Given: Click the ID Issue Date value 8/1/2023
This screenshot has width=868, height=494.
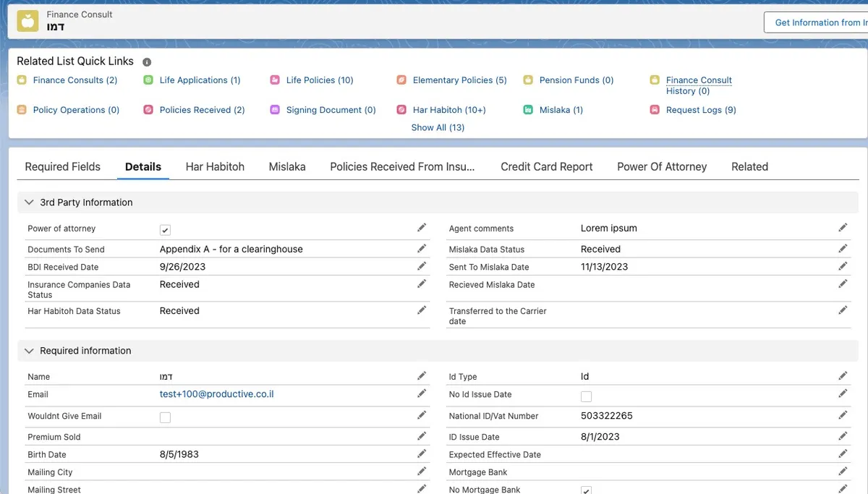Looking at the screenshot, I should click(600, 437).
